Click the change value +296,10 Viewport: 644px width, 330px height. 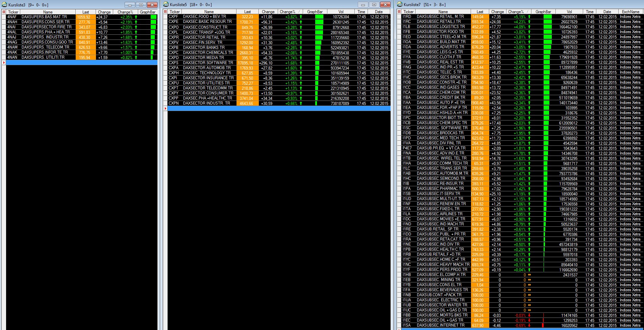click(x=266, y=63)
